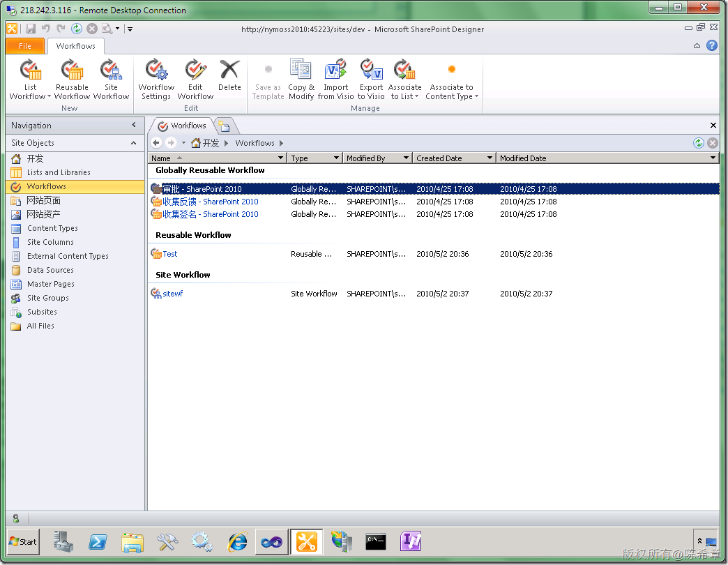Click Edit Workflow ribbon button
Viewport: 728px width, 565px height.
tap(195, 79)
